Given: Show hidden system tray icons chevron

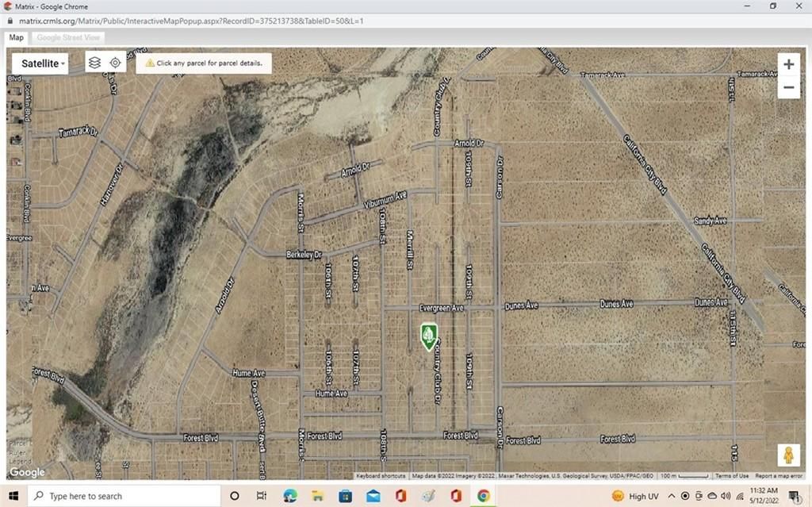Looking at the screenshot, I should coord(671,496).
